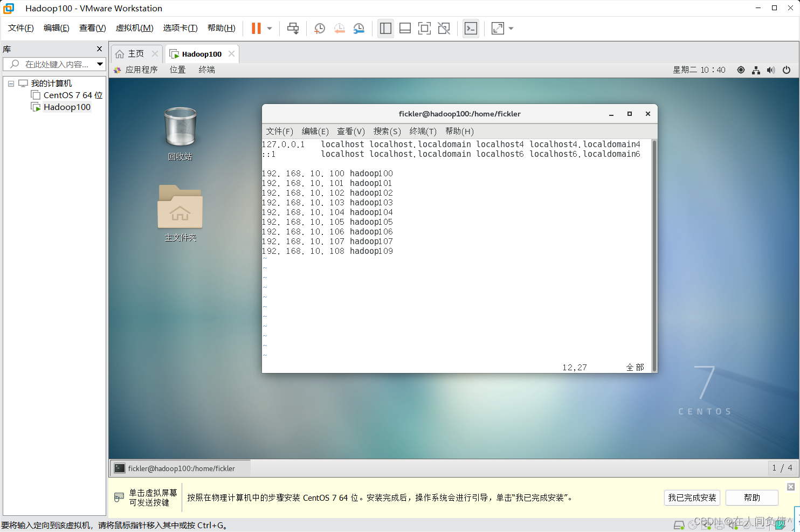This screenshot has height=532, width=800.
Task: Click the guest volume speaker icon
Action: click(771, 70)
